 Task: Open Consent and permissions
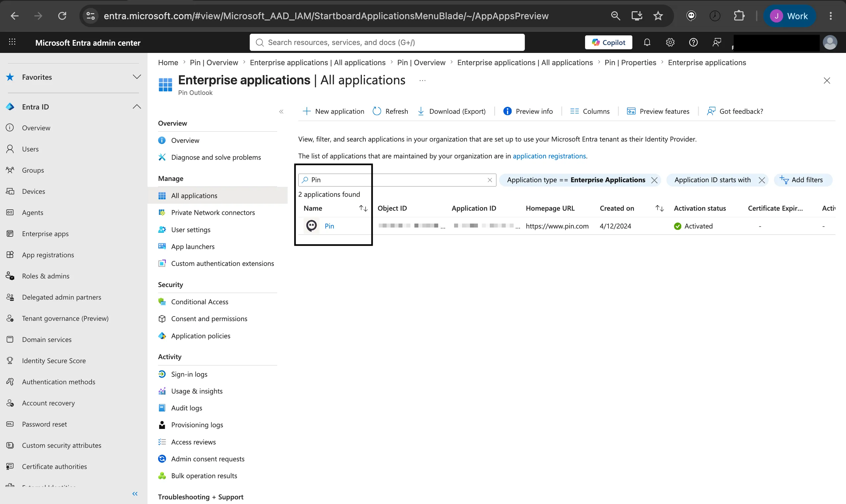click(209, 319)
